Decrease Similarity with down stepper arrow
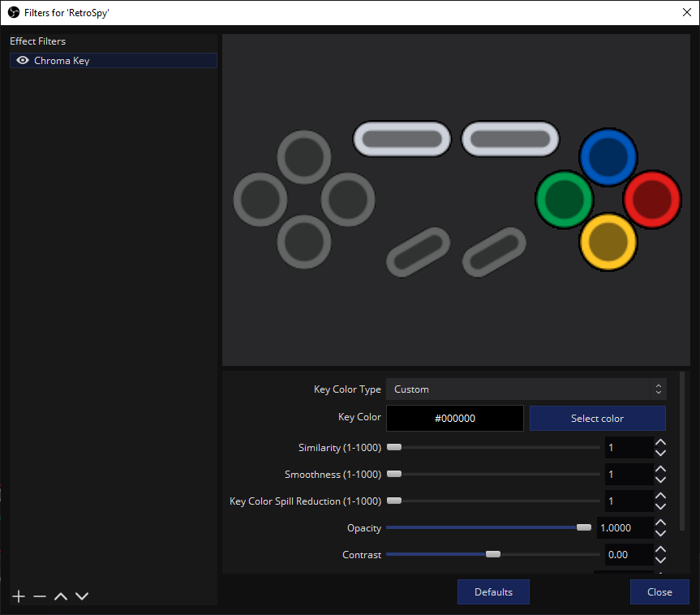The height and width of the screenshot is (615, 700). tap(660, 453)
